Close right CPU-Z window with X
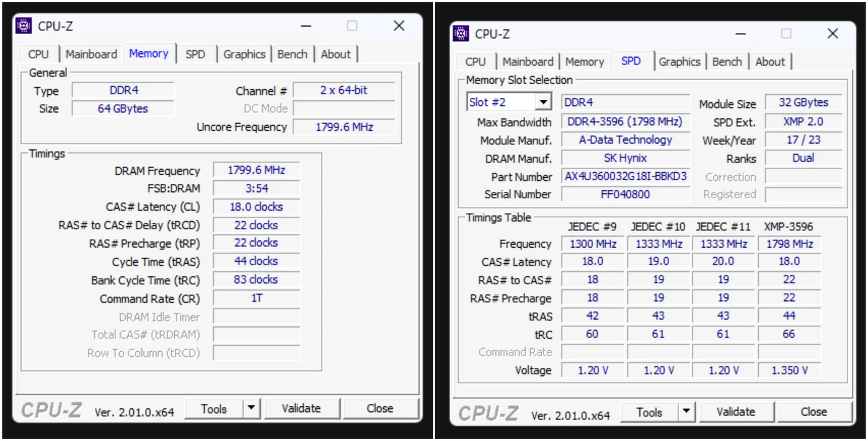This screenshot has width=868, height=441. pos(833,33)
